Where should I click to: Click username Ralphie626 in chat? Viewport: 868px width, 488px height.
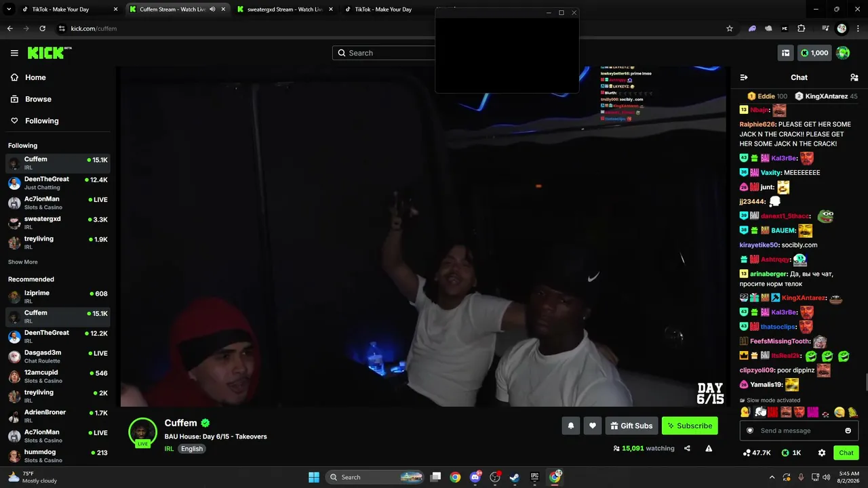pyautogui.click(x=757, y=125)
